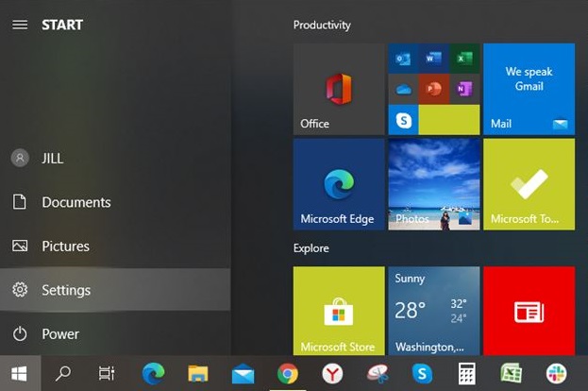The height and width of the screenshot is (391, 588).
Task: Open the JILL user account
Action: point(115,159)
